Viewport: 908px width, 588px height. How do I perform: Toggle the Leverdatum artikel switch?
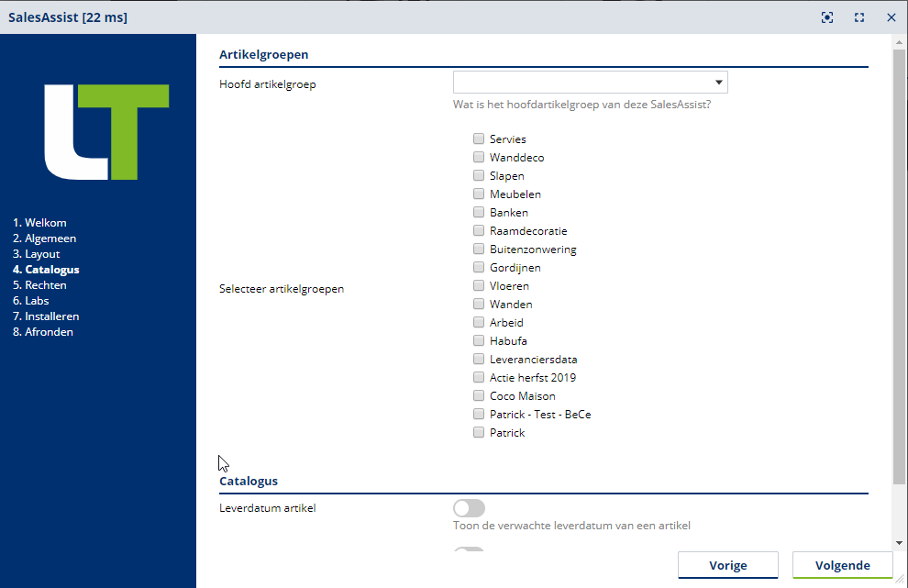tap(469, 508)
